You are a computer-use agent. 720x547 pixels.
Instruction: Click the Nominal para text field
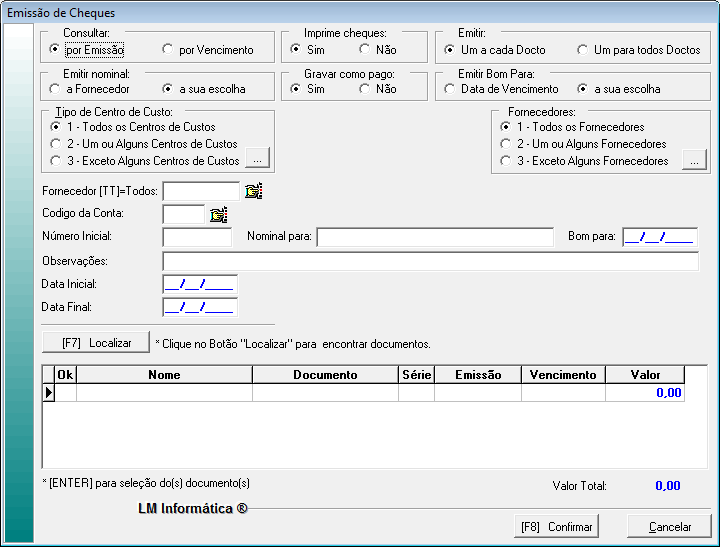pyautogui.click(x=434, y=237)
